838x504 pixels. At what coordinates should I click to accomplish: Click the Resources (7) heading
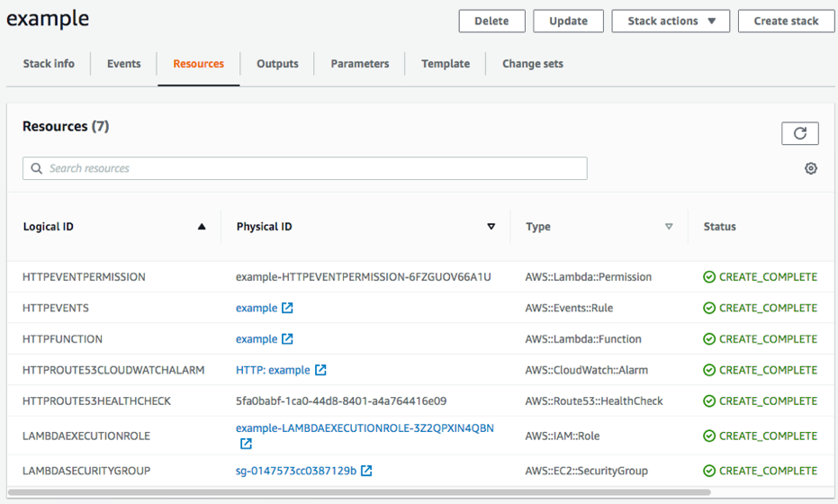pos(66,126)
